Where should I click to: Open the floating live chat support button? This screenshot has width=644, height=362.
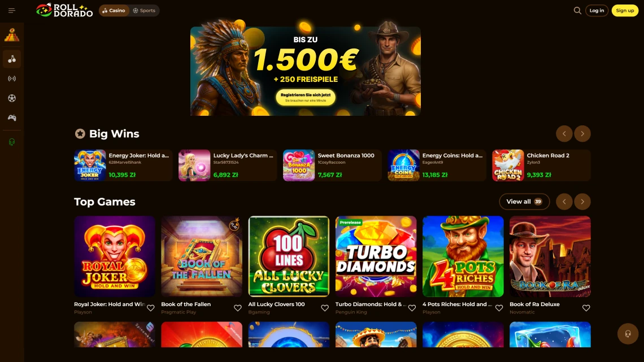click(x=628, y=334)
